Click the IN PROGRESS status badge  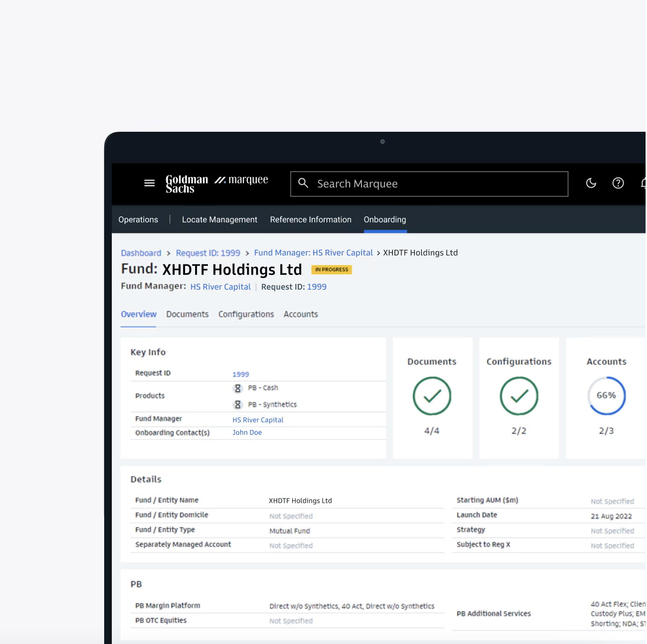click(332, 270)
